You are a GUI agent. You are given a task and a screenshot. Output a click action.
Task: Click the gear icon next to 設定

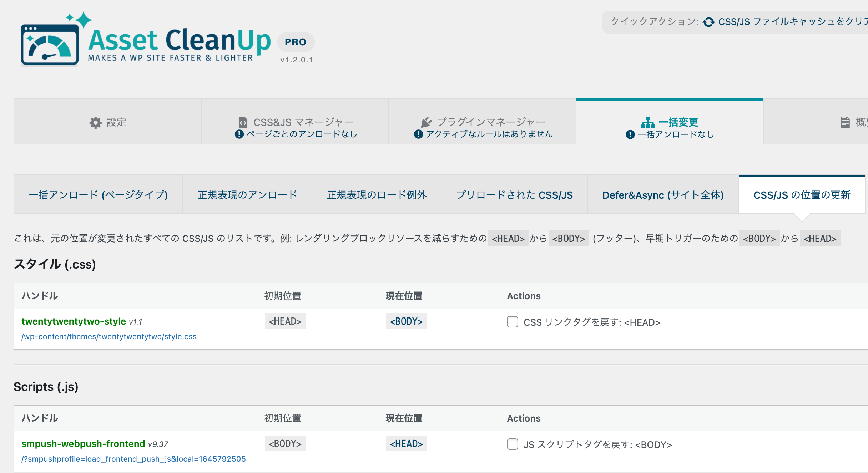click(x=95, y=122)
